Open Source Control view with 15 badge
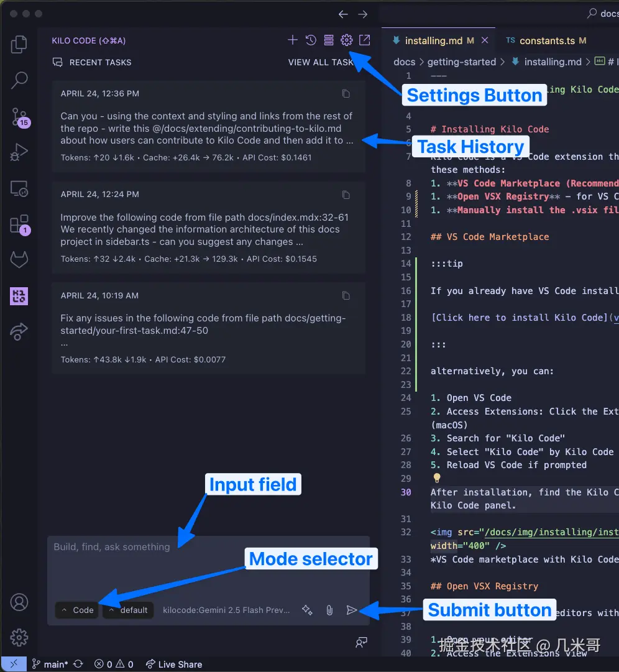The height and width of the screenshot is (672, 619). [20, 117]
